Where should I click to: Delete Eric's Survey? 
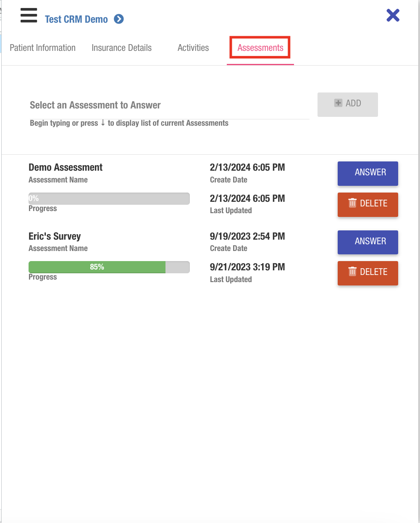tap(367, 273)
